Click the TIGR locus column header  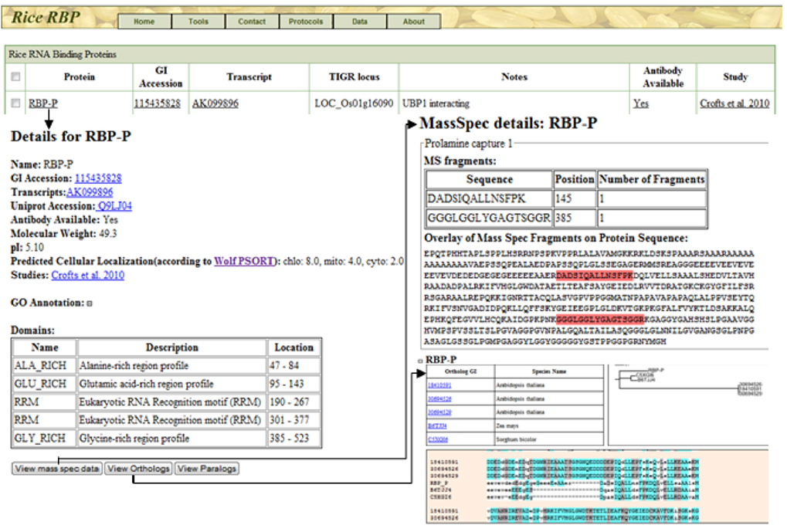[354, 76]
